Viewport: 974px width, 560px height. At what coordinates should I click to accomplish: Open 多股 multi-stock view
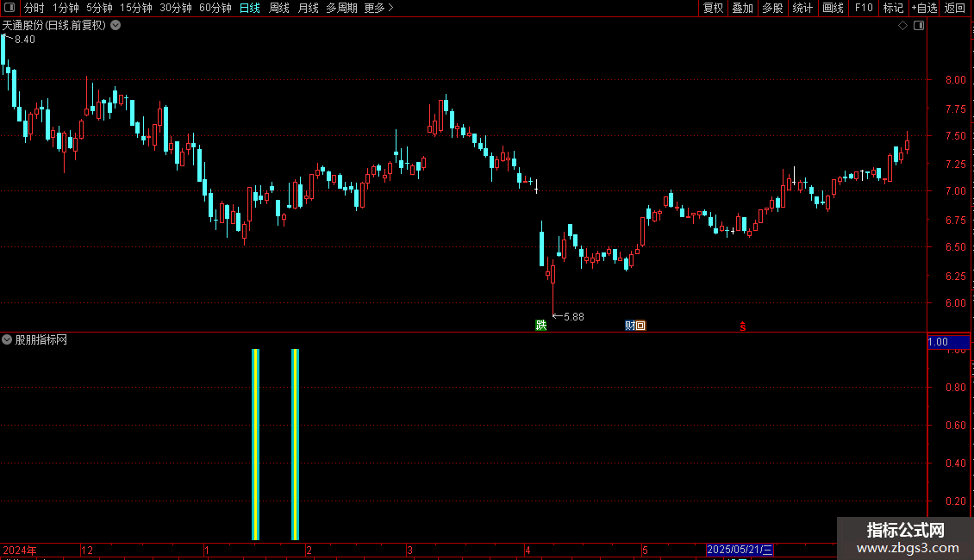point(772,8)
